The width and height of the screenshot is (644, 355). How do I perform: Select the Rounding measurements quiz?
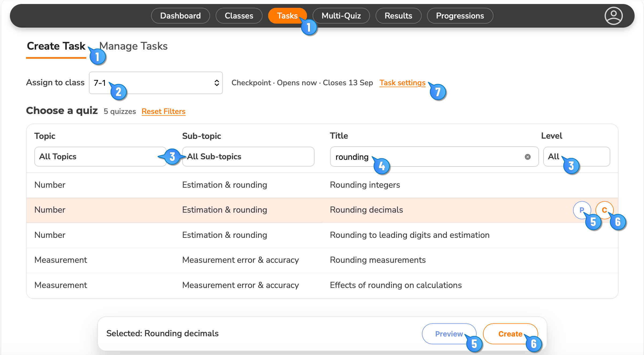coord(378,260)
